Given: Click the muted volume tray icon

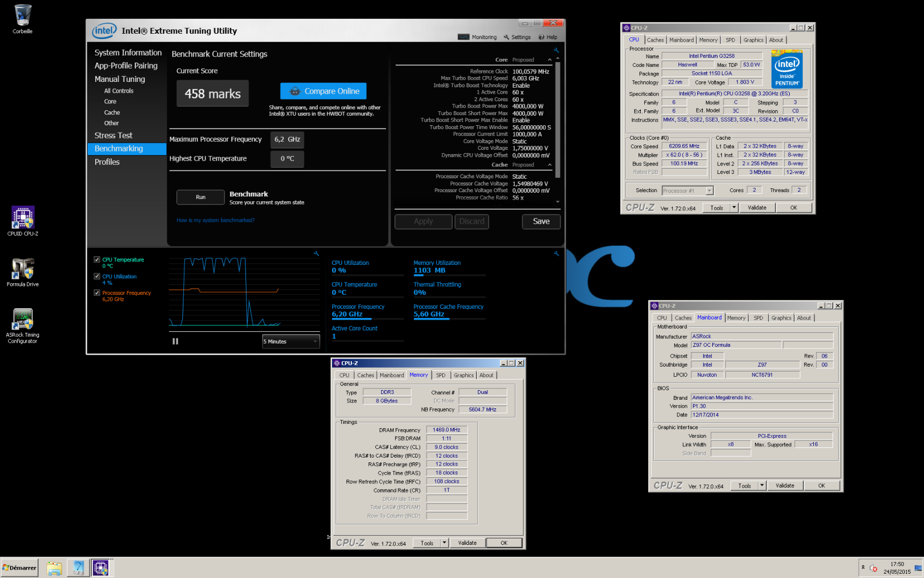Looking at the screenshot, I should tap(874, 568).
